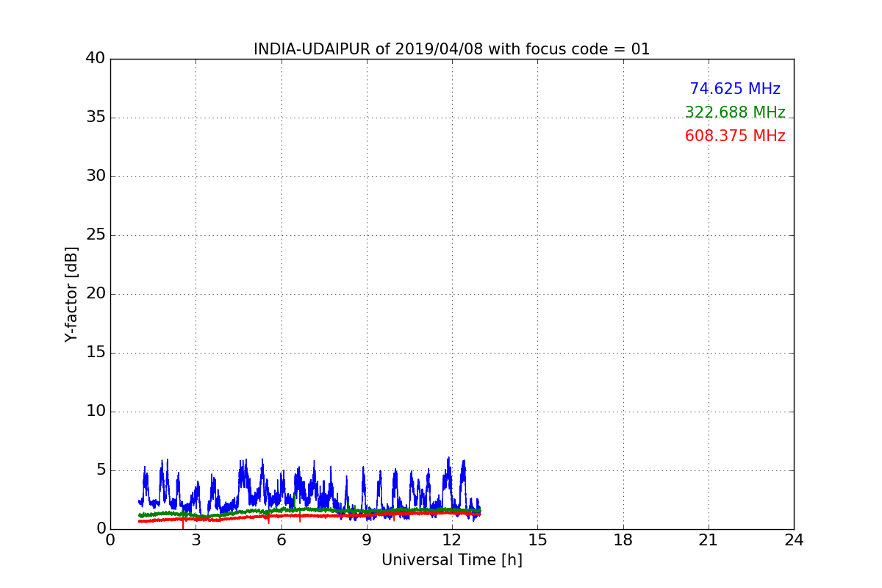This screenshot has height=588, width=882.
Task: Click the 5 tick on the y-axis
Action: pos(100,470)
